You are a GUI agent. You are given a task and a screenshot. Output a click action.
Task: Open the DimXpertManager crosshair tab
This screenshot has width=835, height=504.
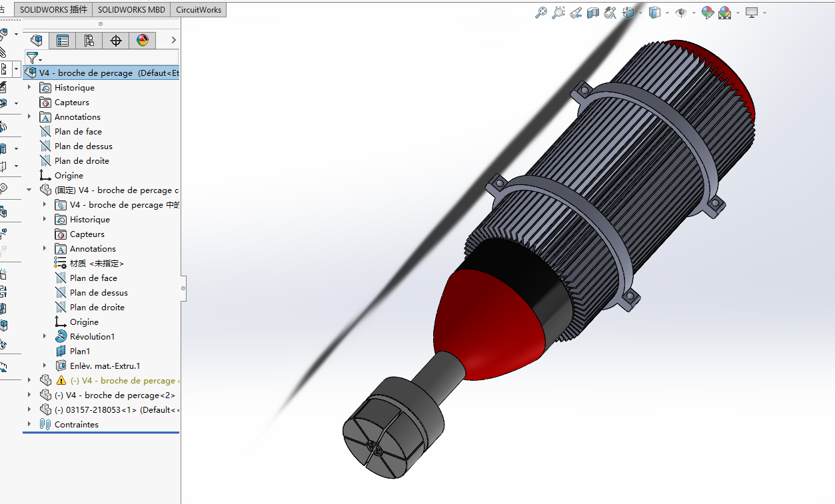coord(116,41)
